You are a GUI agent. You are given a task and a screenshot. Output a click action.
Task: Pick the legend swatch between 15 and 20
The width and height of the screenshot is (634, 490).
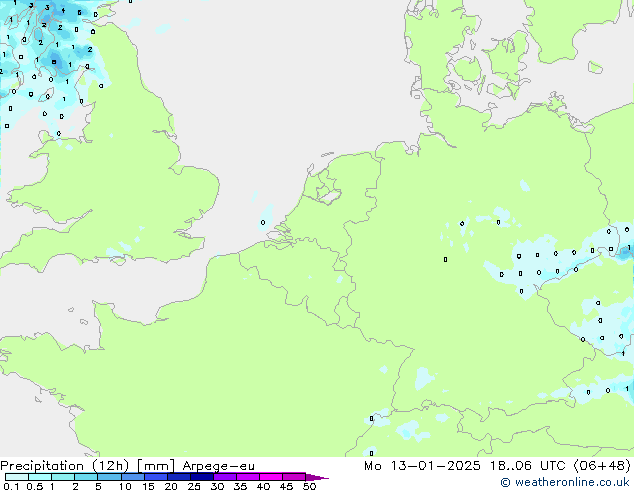(156, 477)
